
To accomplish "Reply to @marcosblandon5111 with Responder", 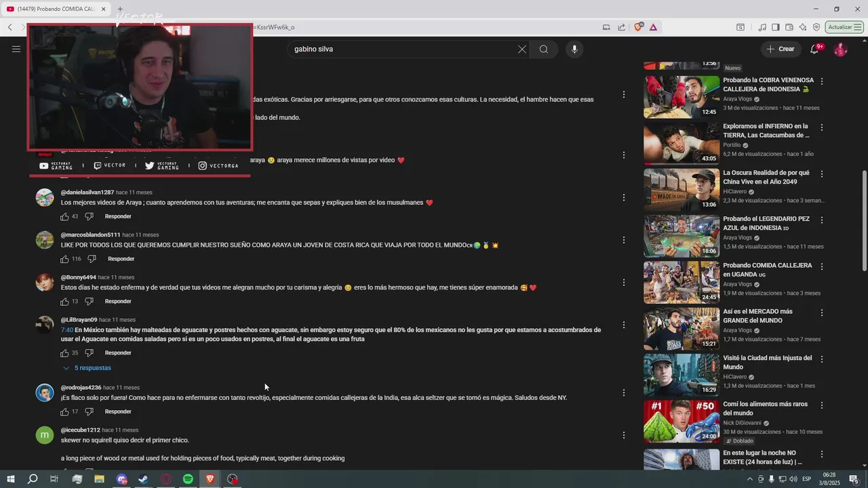I will click(121, 259).
